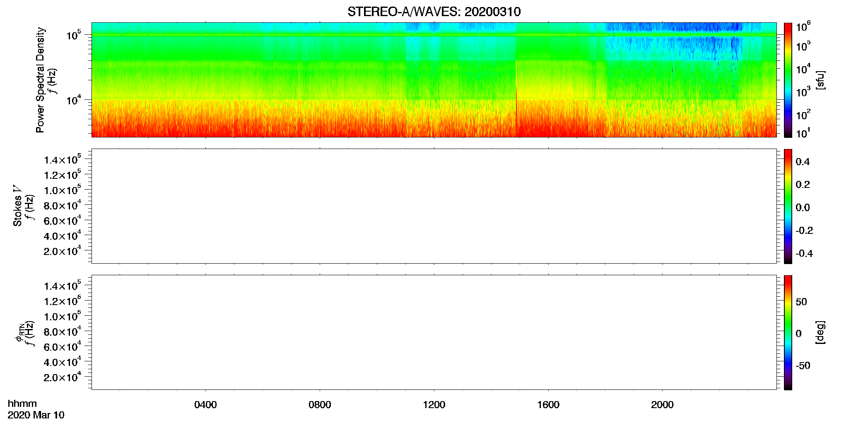The height and width of the screenshot is (447, 868).
Task: Click the "1200" time tick label
Action: tap(434, 405)
